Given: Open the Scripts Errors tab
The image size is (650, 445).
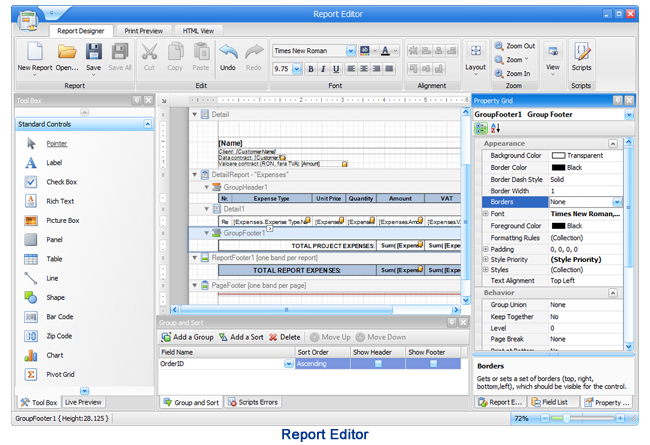Looking at the screenshot, I should (253, 402).
